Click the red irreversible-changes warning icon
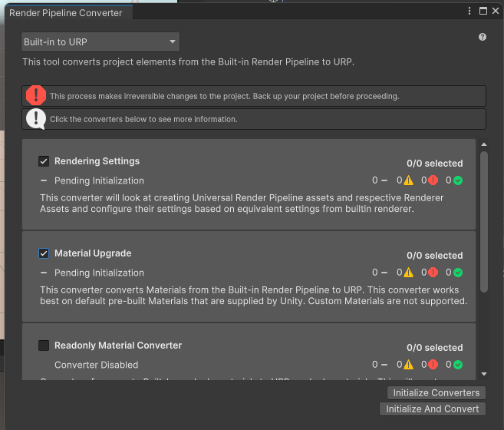Image resolution: width=504 pixels, height=430 pixels. pos(36,95)
